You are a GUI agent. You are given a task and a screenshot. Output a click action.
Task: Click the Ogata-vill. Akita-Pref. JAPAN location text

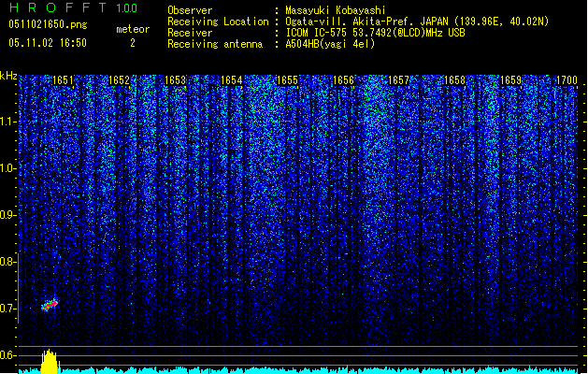(x=417, y=22)
